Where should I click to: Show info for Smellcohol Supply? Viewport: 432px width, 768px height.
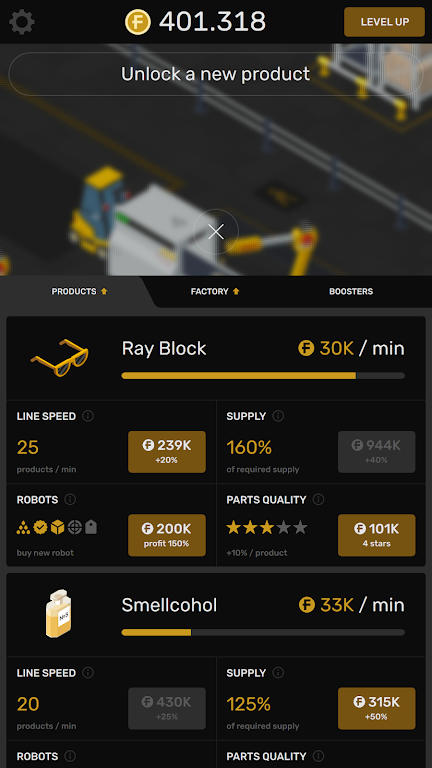coord(278,673)
